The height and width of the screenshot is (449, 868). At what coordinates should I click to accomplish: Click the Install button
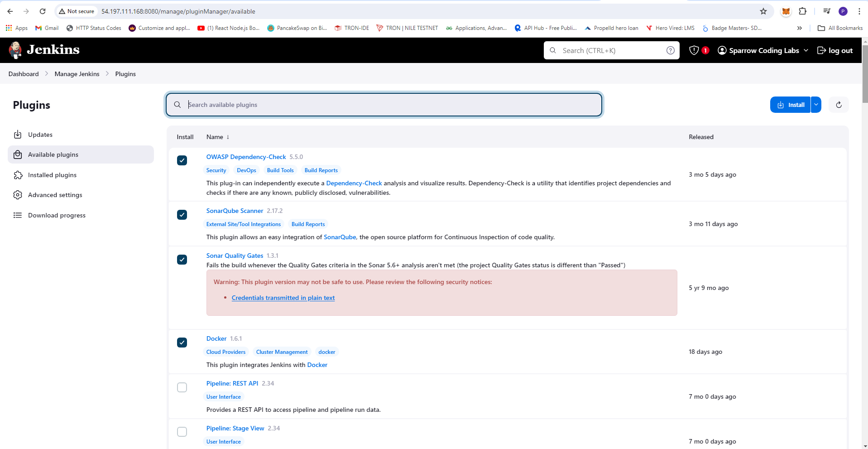pyautogui.click(x=790, y=105)
